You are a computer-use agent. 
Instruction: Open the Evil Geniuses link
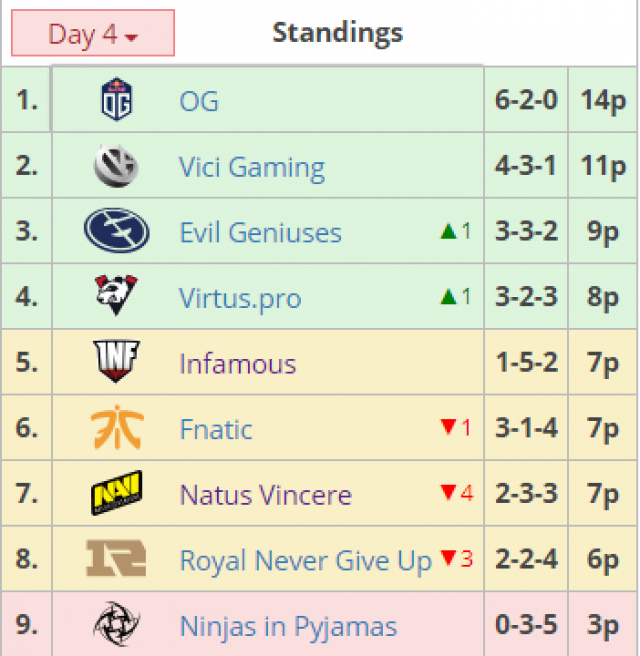(x=260, y=233)
